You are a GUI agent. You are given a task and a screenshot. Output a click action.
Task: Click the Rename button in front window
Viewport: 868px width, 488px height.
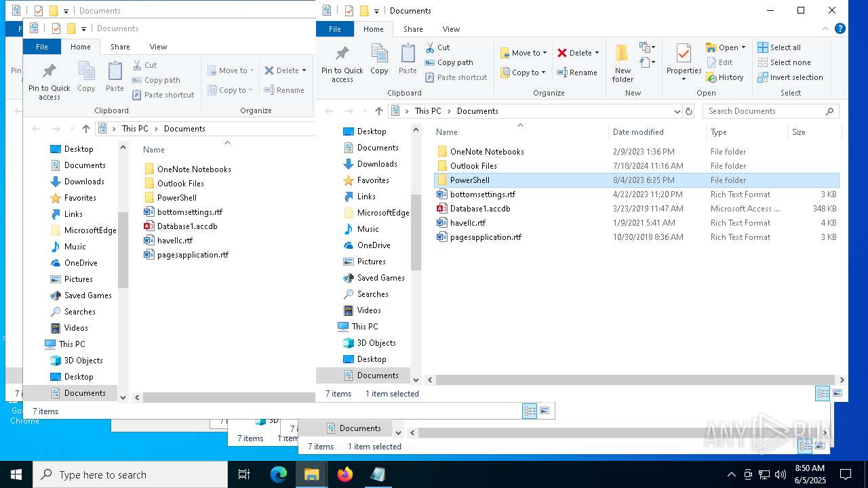tap(577, 73)
